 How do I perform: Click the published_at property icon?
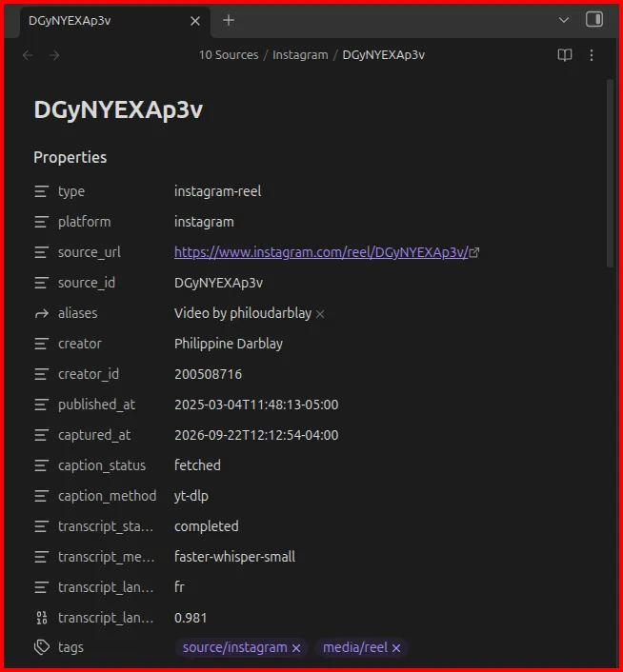[41, 405]
